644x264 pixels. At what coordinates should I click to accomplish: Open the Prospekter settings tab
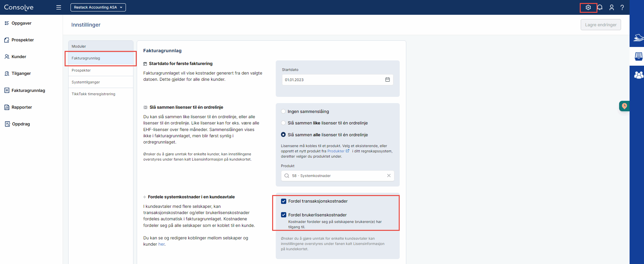tap(101, 70)
